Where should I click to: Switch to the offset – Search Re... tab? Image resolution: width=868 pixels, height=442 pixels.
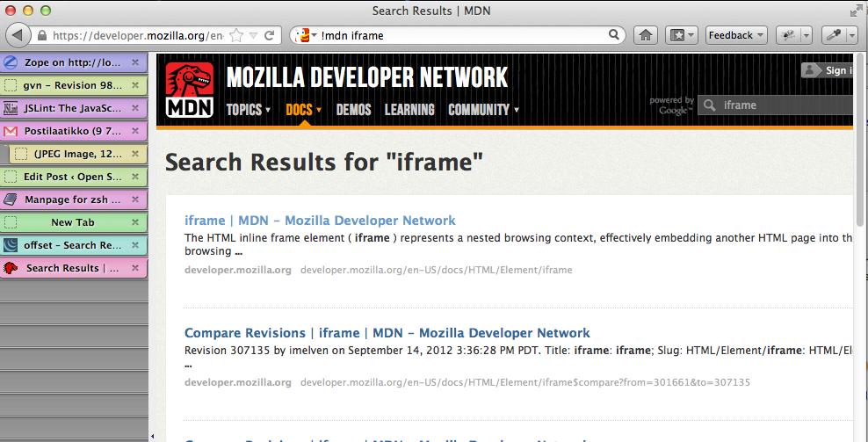coord(74,245)
